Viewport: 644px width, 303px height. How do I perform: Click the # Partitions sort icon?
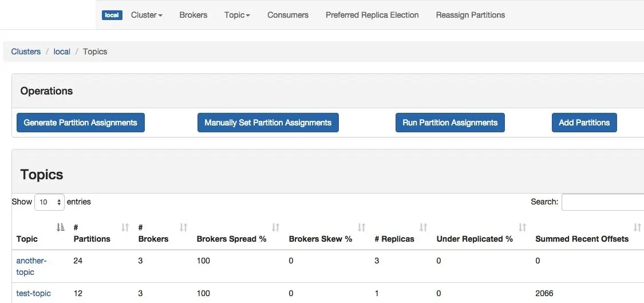[x=125, y=227]
